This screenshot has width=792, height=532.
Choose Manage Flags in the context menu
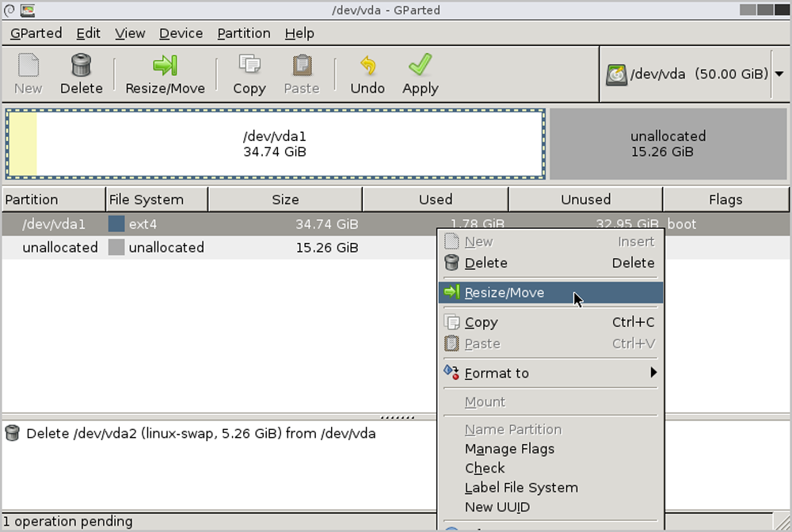(x=509, y=449)
